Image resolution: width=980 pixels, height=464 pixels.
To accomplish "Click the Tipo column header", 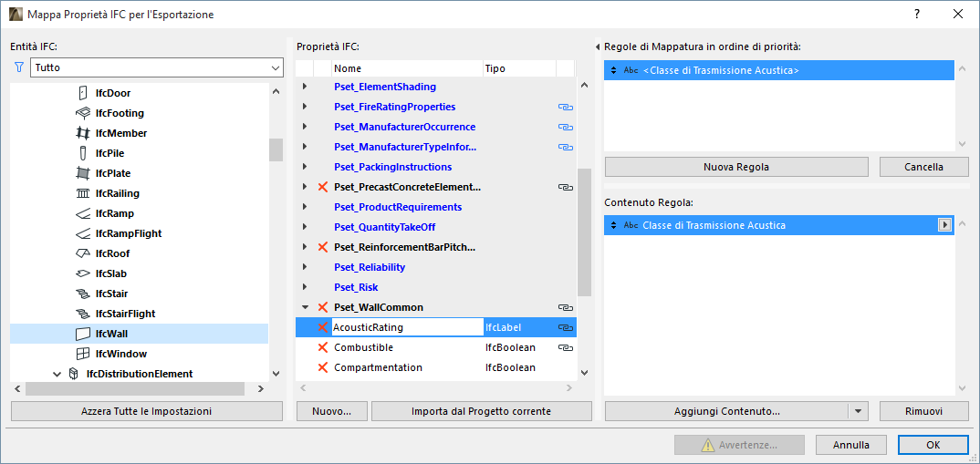I will [519, 68].
